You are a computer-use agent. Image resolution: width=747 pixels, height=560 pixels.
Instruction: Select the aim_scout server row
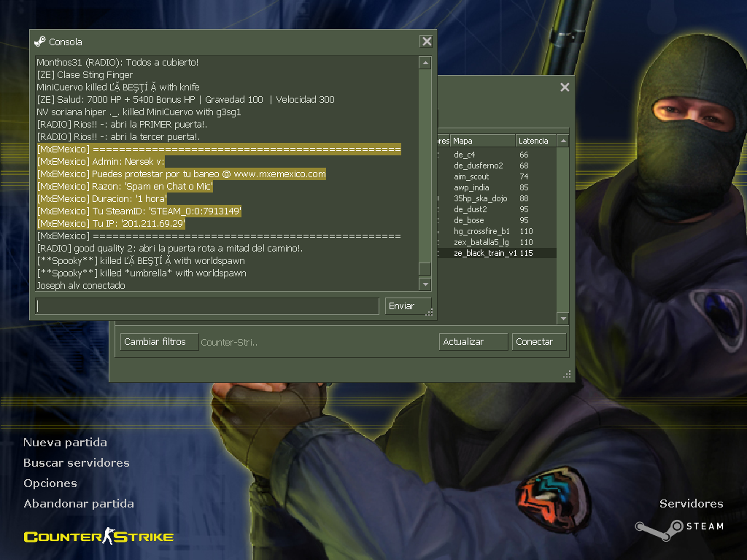click(x=496, y=176)
